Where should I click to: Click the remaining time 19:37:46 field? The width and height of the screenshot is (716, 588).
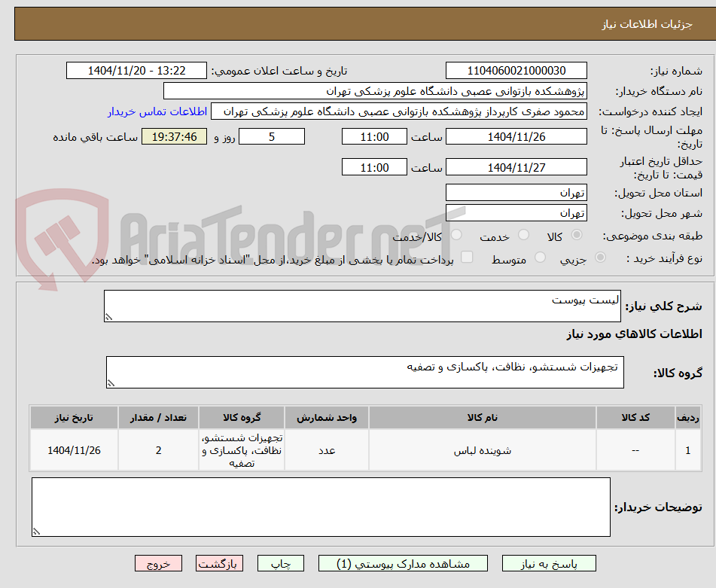click(x=174, y=136)
